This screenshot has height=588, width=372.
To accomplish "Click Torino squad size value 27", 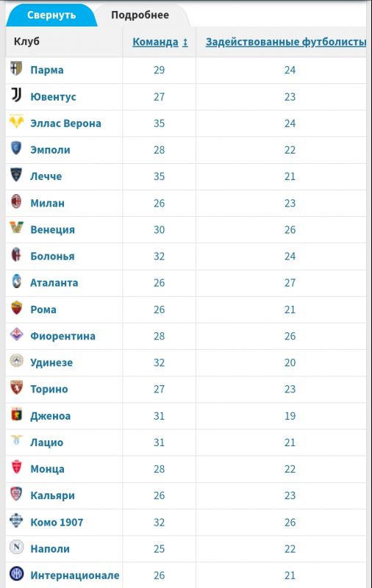I will click(159, 390).
